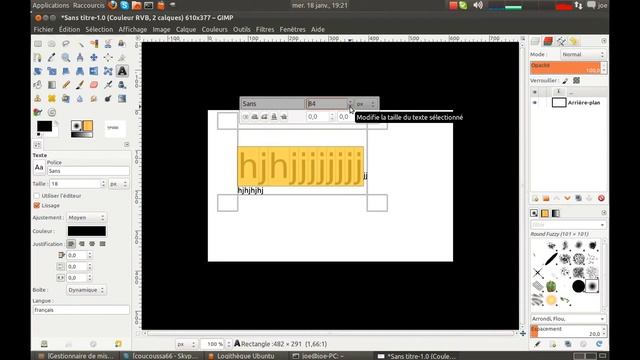This screenshot has width=640, height=360.
Task: Enable the 'Utiliser l'éditeur' checkbox
Action: tap(37, 196)
